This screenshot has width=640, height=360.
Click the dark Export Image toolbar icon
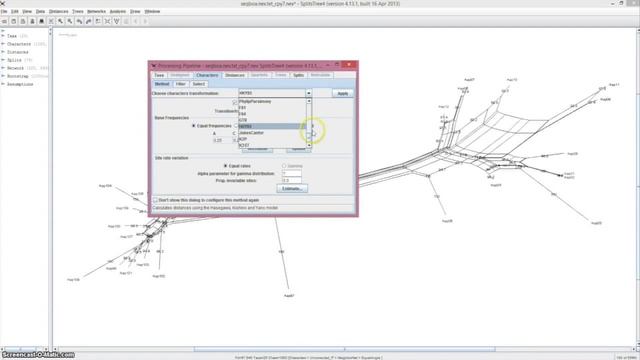pyautogui.click(x=41, y=21)
